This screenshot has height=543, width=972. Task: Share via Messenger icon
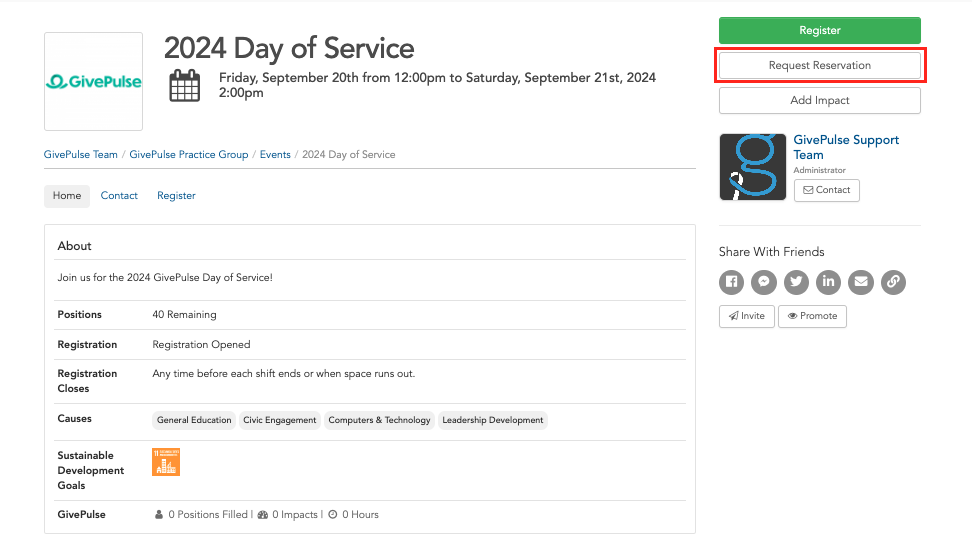[x=764, y=282]
